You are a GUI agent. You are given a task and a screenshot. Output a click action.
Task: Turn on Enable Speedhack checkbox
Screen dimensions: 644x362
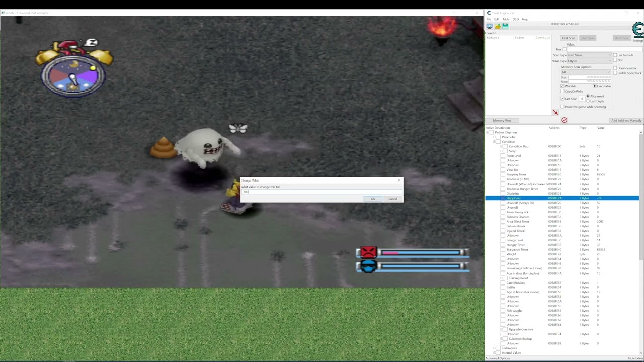pyautogui.click(x=615, y=73)
